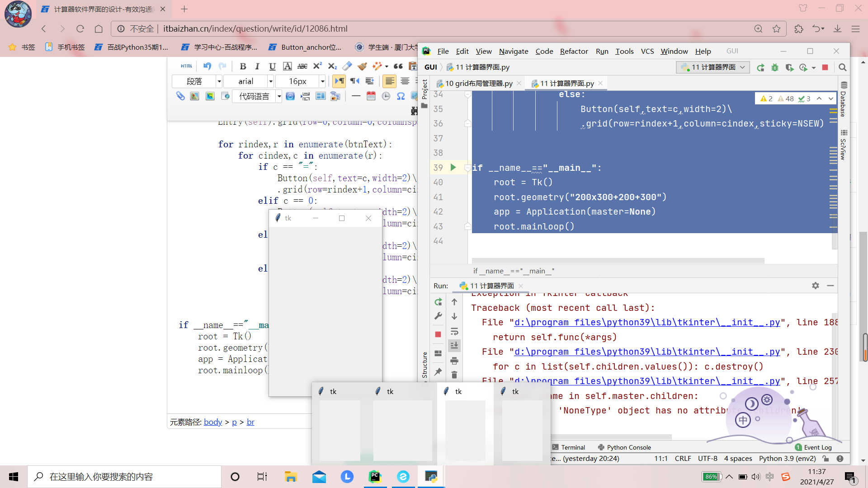Click the print icon in Run panel
The height and width of the screenshot is (488, 868).
pyautogui.click(x=454, y=361)
